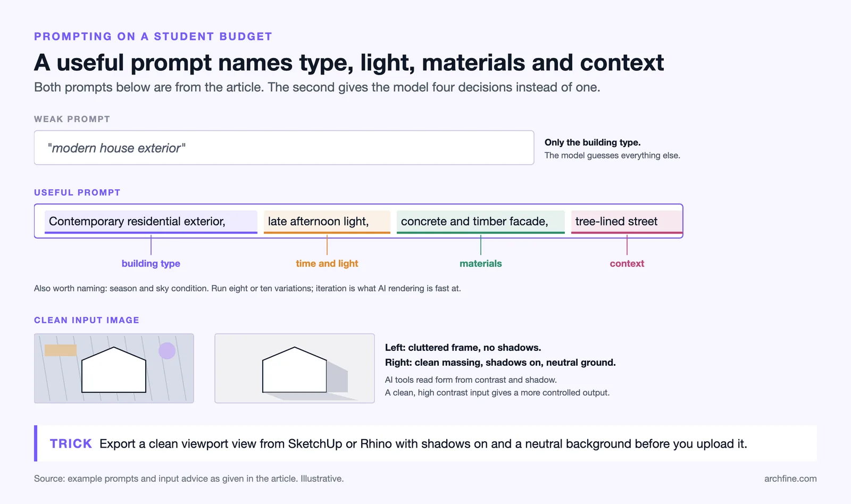851x504 pixels.
Task: Click the 'context' label
Action: click(x=627, y=264)
